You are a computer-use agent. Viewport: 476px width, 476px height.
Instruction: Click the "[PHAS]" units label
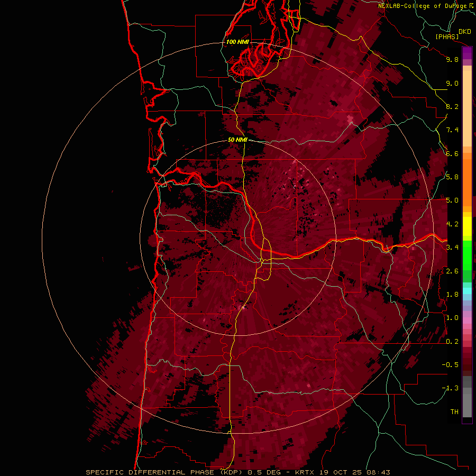447,37
